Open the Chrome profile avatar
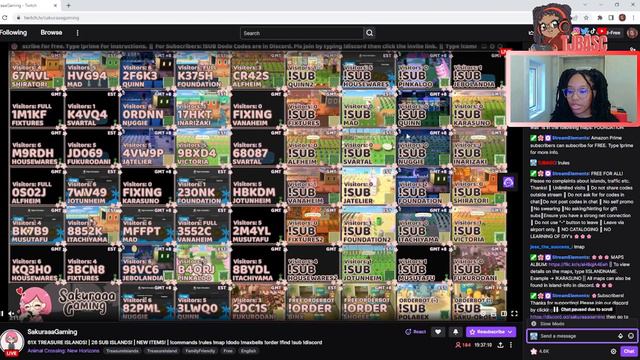640x360 pixels. coord(622,18)
